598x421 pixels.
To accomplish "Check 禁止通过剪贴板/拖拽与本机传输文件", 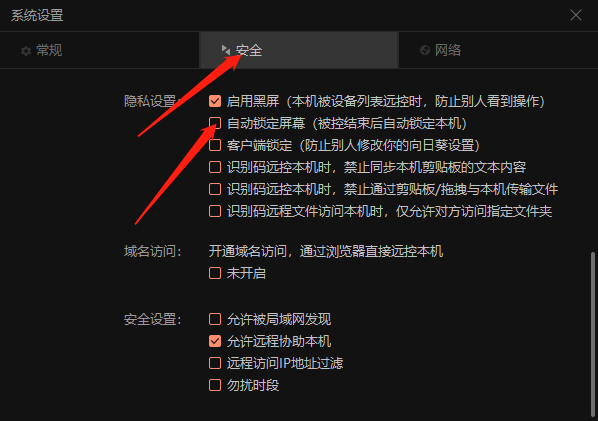I will coord(215,189).
